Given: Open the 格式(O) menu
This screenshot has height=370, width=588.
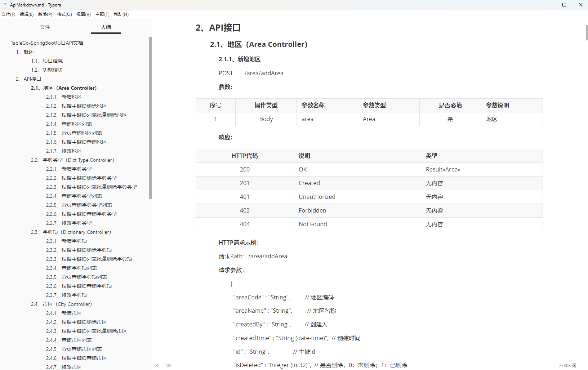Looking at the screenshot, I should (x=64, y=14).
